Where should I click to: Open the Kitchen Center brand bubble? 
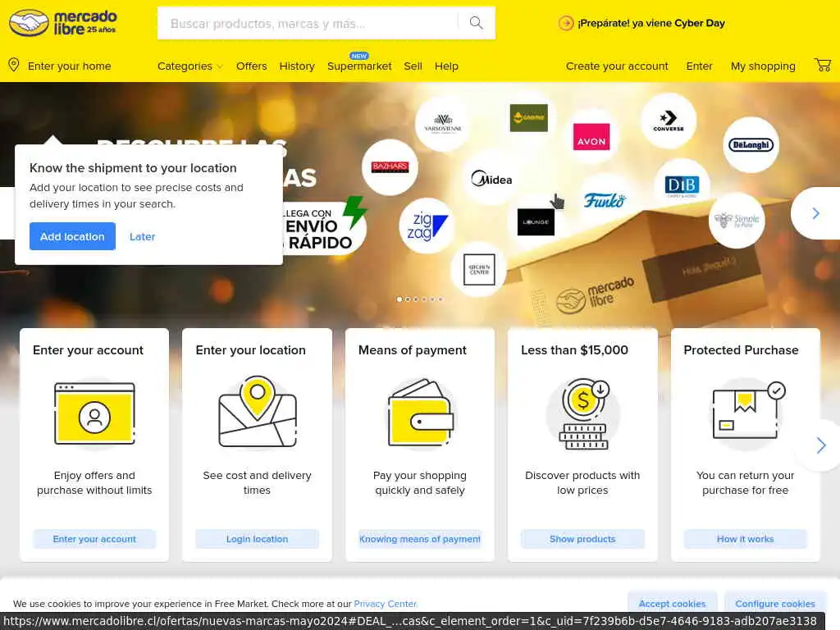[479, 269]
